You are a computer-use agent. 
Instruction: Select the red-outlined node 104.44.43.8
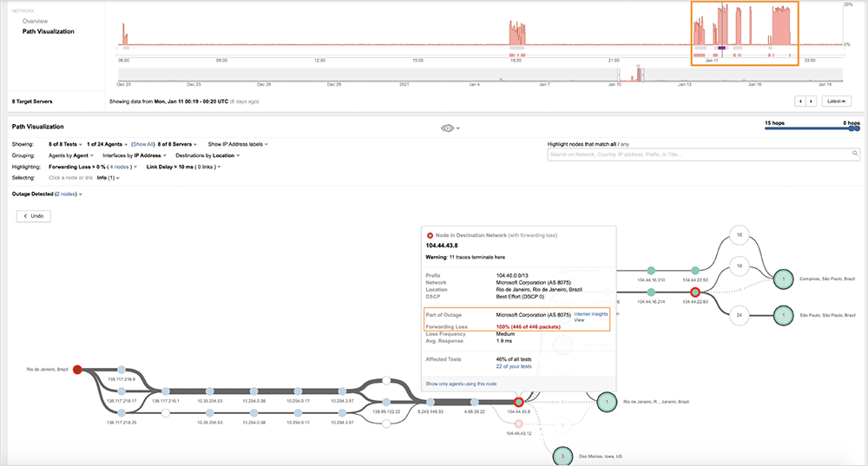click(517, 403)
